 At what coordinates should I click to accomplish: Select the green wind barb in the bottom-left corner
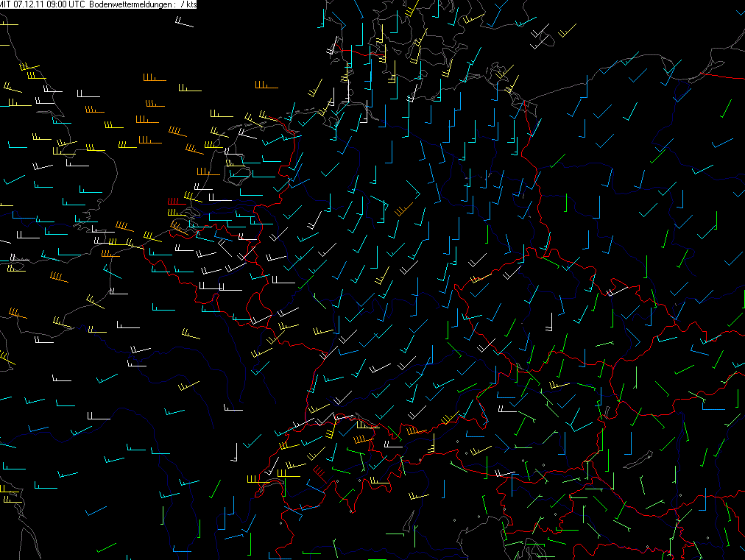(x=105, y=547)
